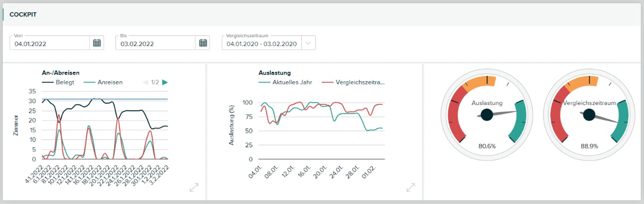Click the 80.6% gauge value

click(x=487, y=146)
